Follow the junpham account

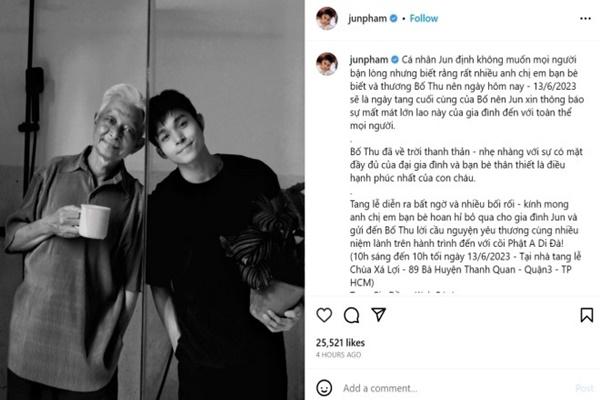pos(424,18)
